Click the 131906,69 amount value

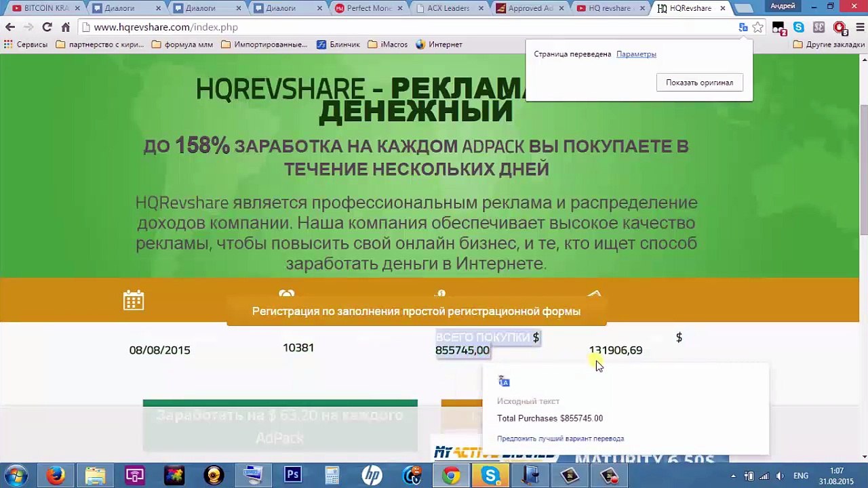pyautogui.click(x=616, y=350)
